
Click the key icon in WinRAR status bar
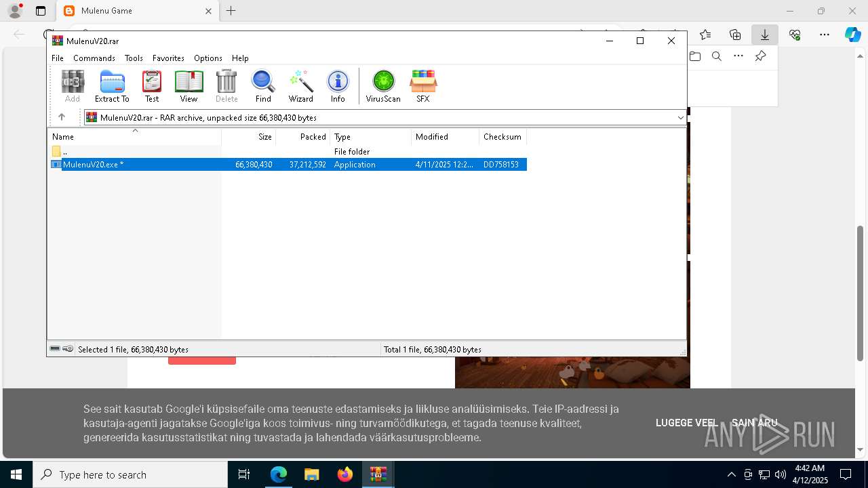68,348
